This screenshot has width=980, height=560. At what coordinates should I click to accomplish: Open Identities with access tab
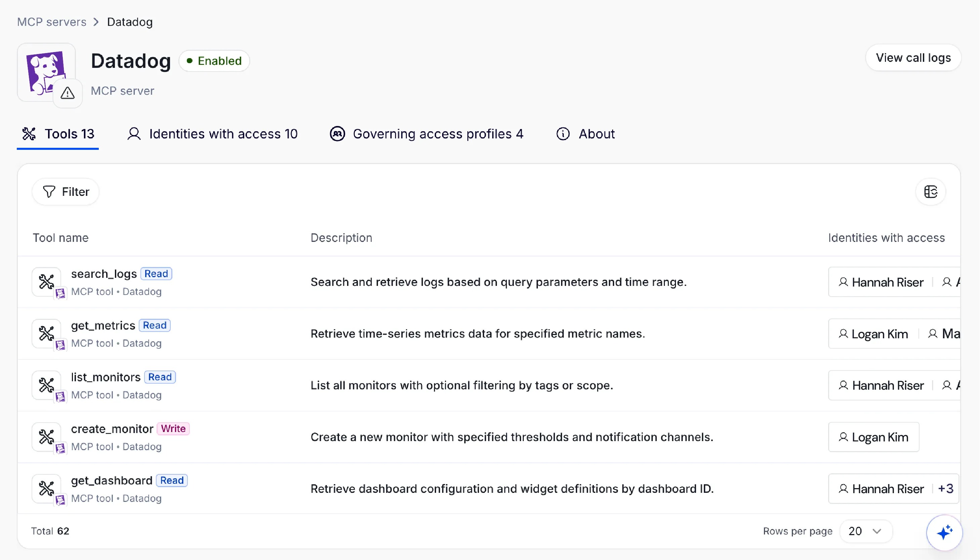(x=212, y=134)
